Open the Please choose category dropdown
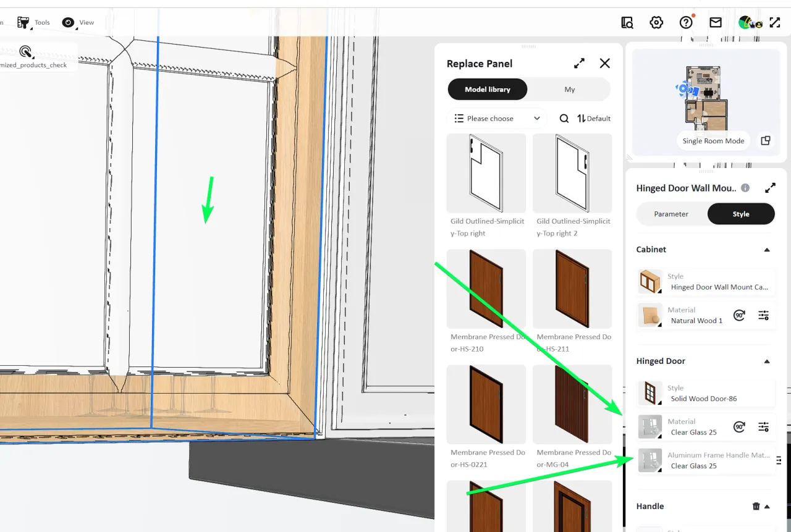 (x=497, y=119)
